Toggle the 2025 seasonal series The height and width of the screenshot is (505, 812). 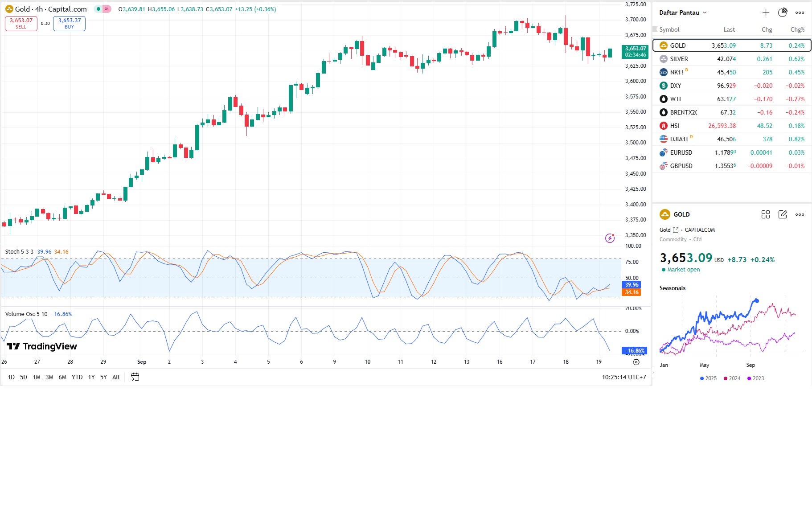[x=708, y=378]
